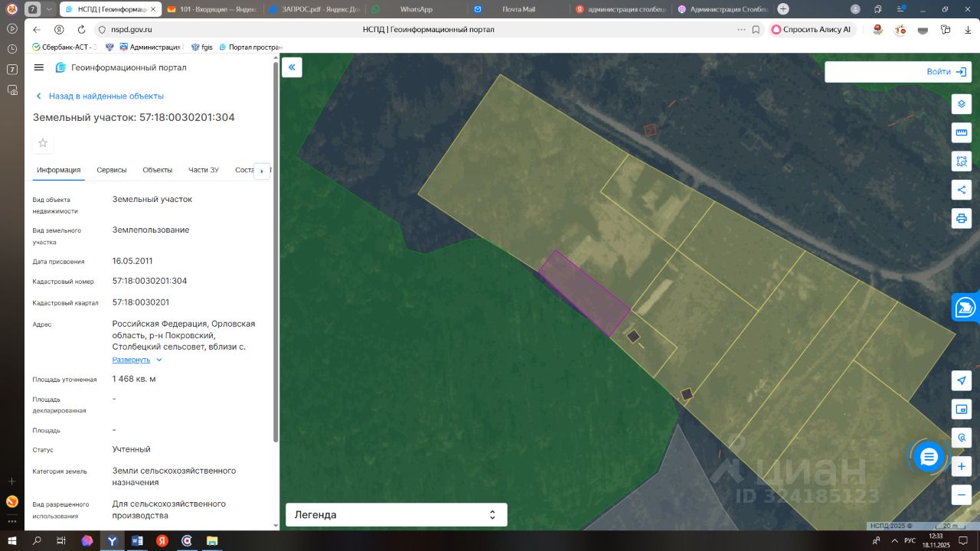
Task: Switch to 101 Входящие Яндекс tab
Action: (211, 9)
